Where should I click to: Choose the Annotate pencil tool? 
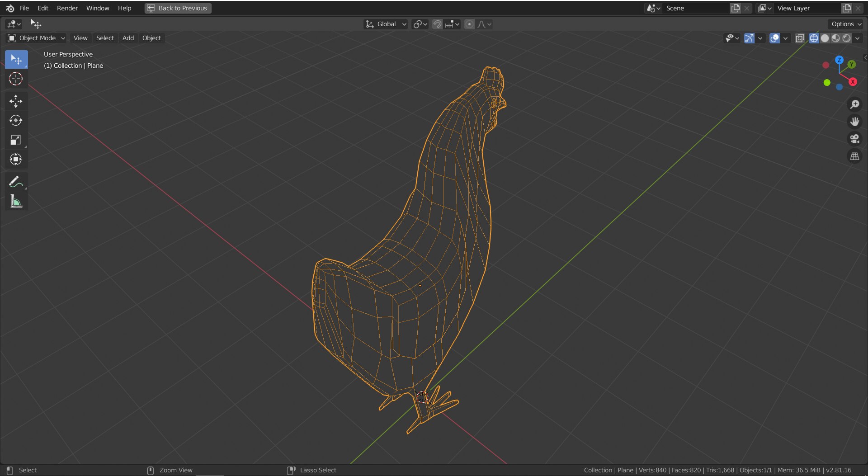click(16, 182)
